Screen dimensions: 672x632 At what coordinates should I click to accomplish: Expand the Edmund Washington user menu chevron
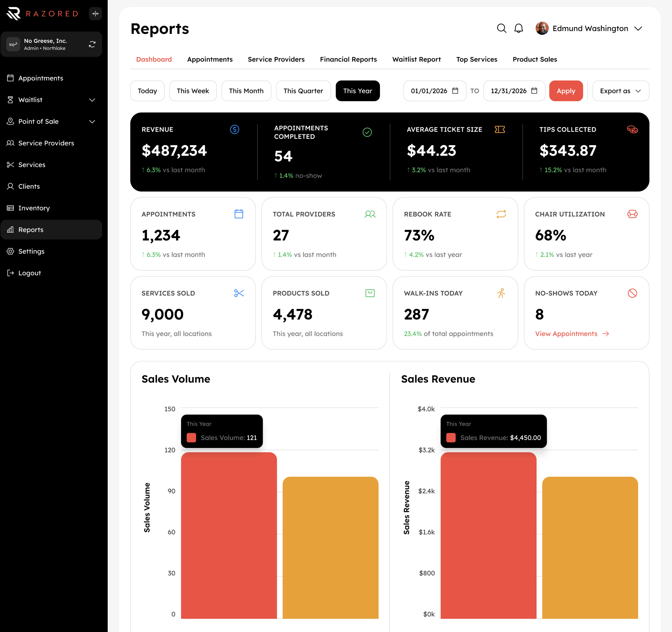click(x=638, y=29)
